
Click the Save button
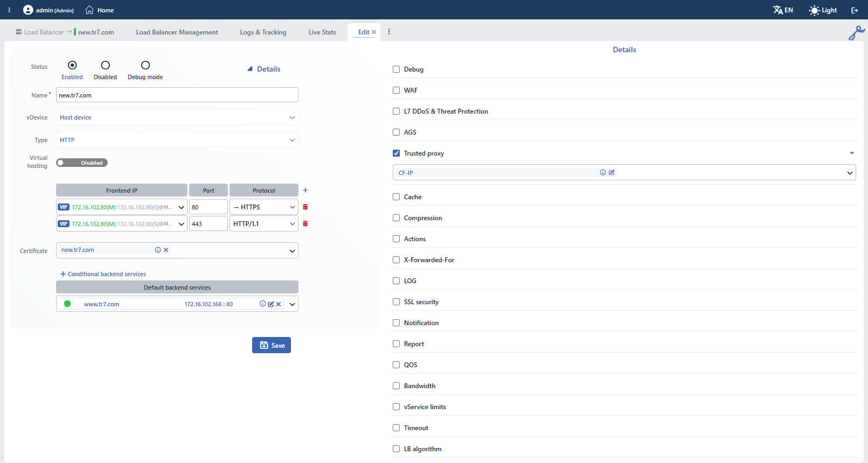[x=272, y=345]
